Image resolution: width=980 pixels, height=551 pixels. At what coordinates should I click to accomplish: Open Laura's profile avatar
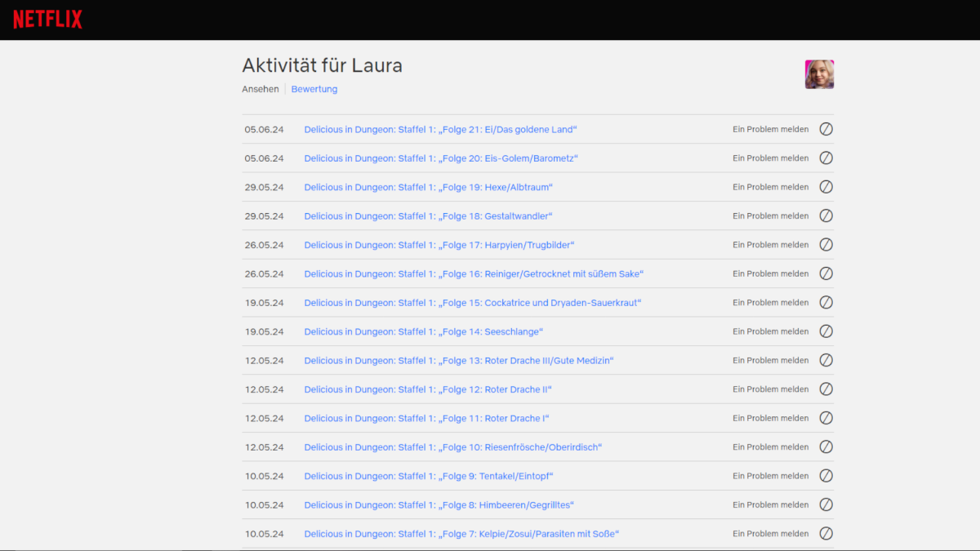click(819, 74)
